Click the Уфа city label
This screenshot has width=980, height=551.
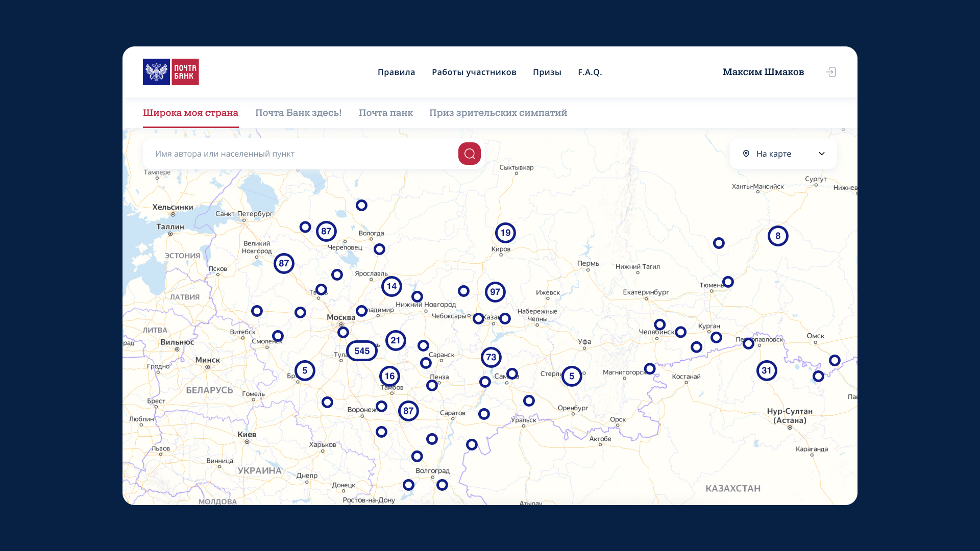pyautogui.click(x=585, y=342)
